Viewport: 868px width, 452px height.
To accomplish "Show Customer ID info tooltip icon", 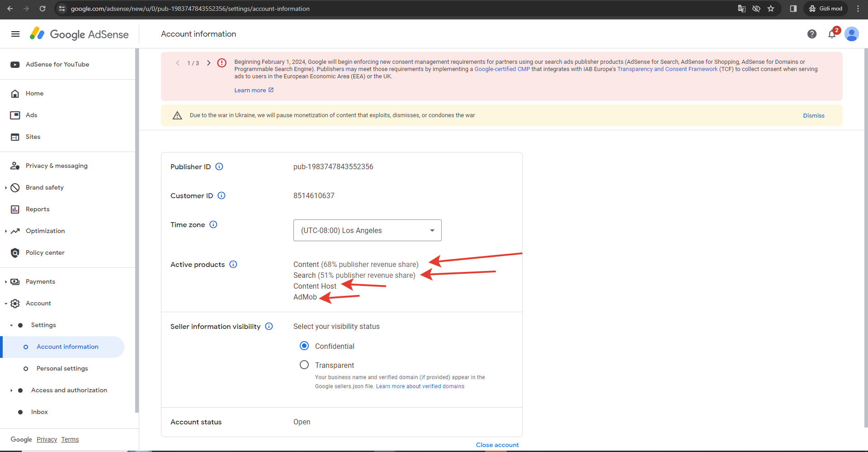I will [x=222, y=195].
